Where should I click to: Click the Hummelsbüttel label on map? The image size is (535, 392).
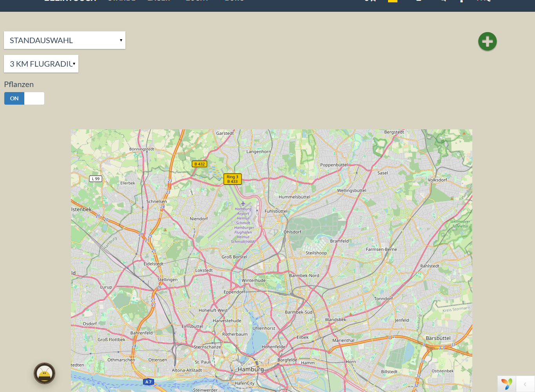pos(294,197)
